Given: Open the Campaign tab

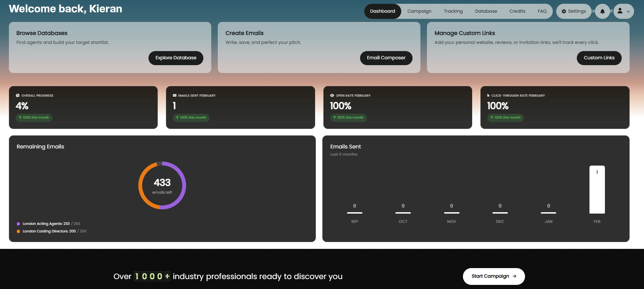Looking at the screenshot, I should point(419,11).
